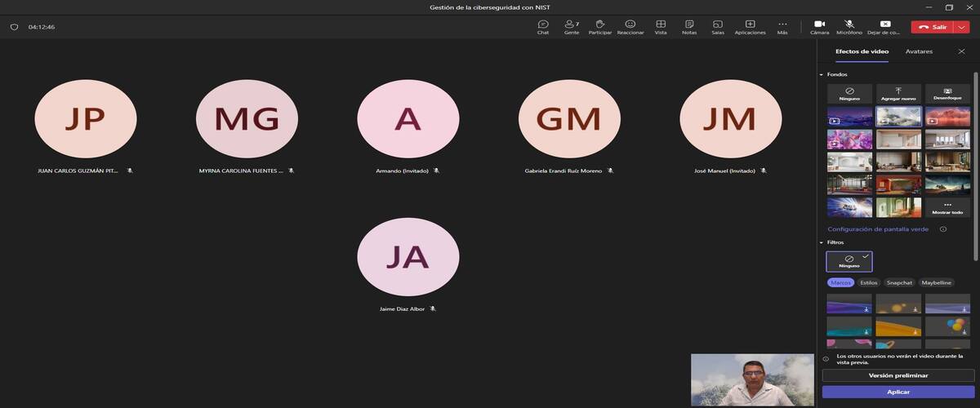Click the Participar raise hand icon
The image size is (980, 408).
click(600, 27)
